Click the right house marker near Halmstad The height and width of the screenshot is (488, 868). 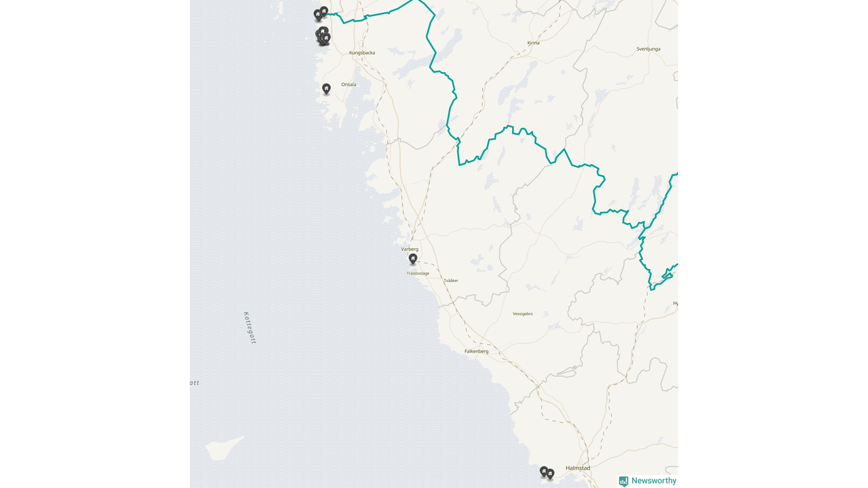click(x=550, y=474)
